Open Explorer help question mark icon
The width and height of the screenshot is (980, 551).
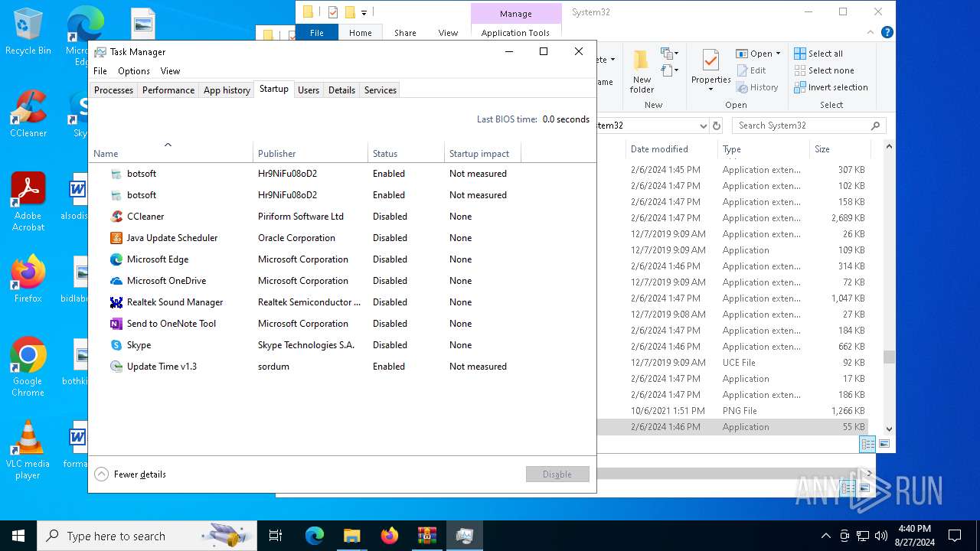click(x=887, y=33)
